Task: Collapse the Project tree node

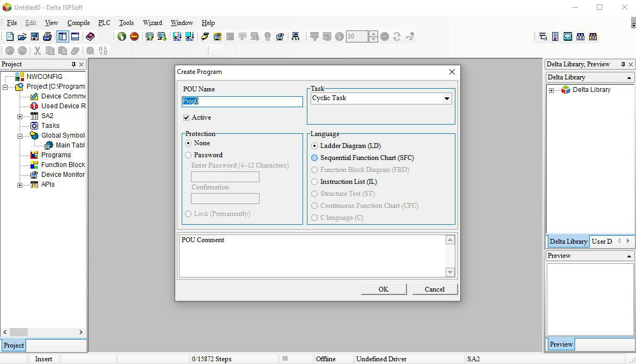Action: click(5, 87)
